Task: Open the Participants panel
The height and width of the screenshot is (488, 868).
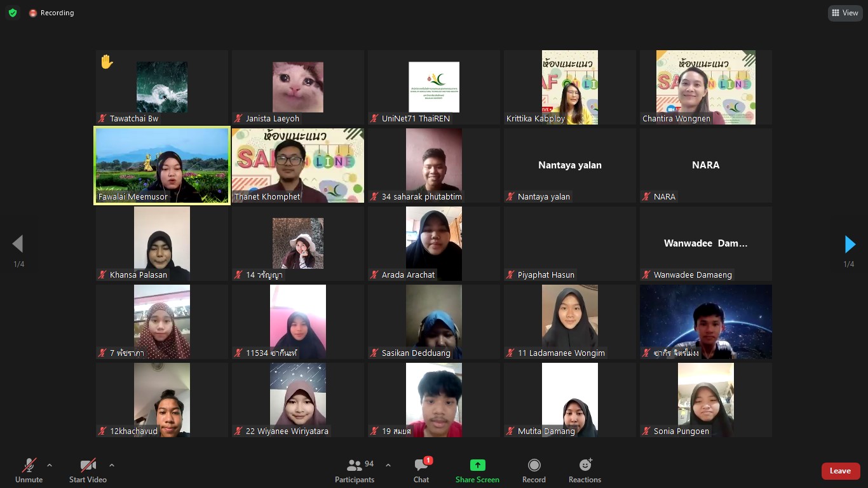Action: 355,471
